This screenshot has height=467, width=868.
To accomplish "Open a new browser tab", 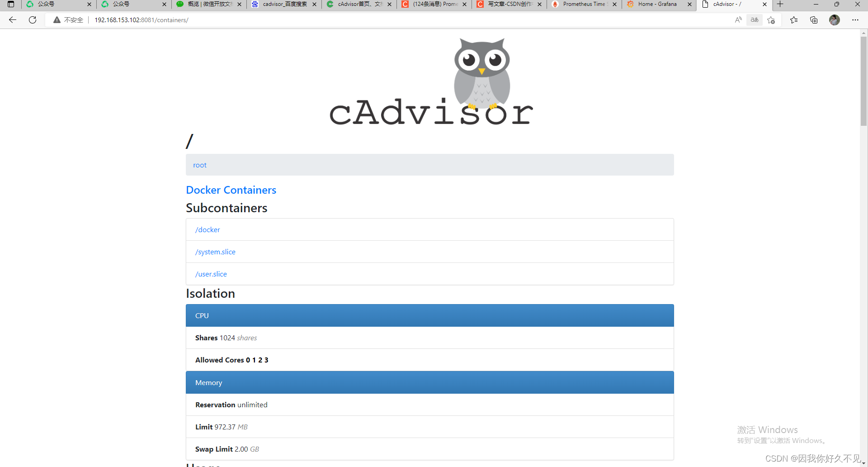I will [x=780, y=4].
